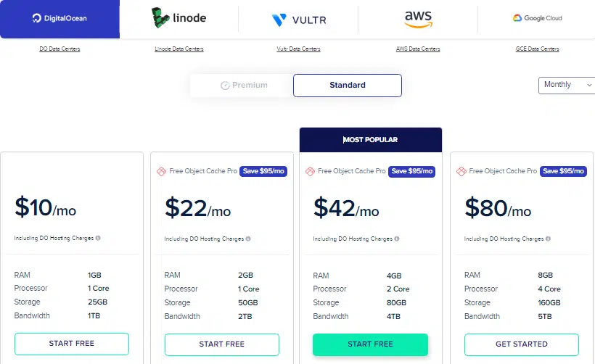Select the DigitalOcean provider tab

pyautogui.click(x=59, y=19)
